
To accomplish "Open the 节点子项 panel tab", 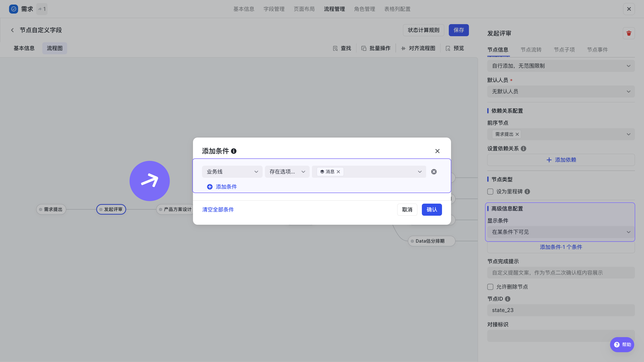I will click(x=564, y=50).
